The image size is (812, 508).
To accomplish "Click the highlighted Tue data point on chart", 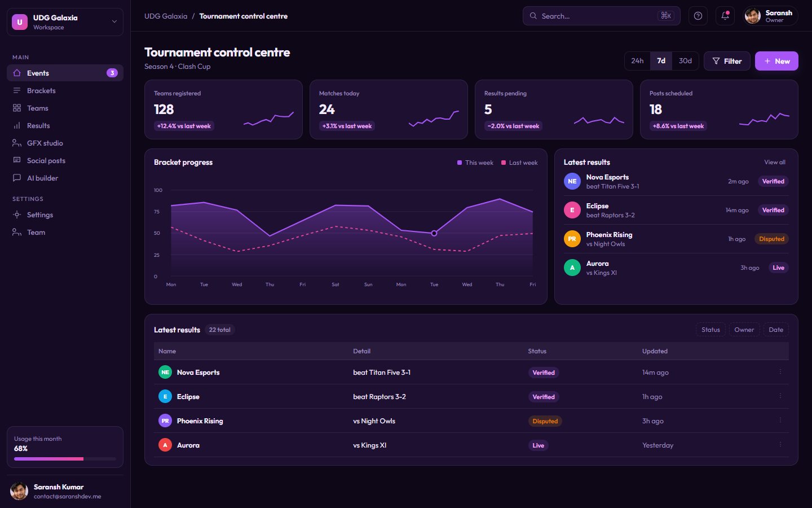I will click(434, 233).
